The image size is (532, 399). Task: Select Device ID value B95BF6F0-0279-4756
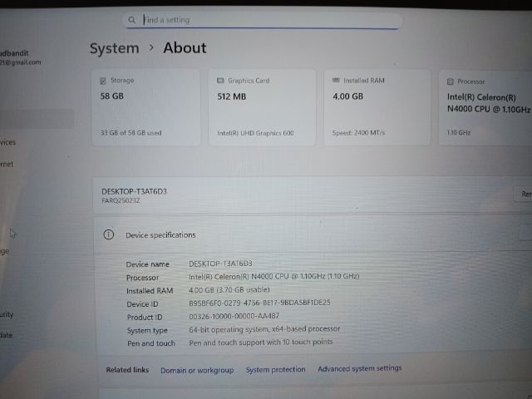tap(259, 303)
